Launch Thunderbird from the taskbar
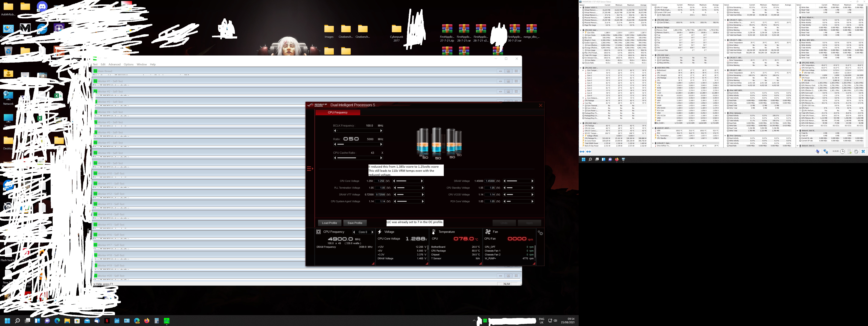 [x=97, y=321]
